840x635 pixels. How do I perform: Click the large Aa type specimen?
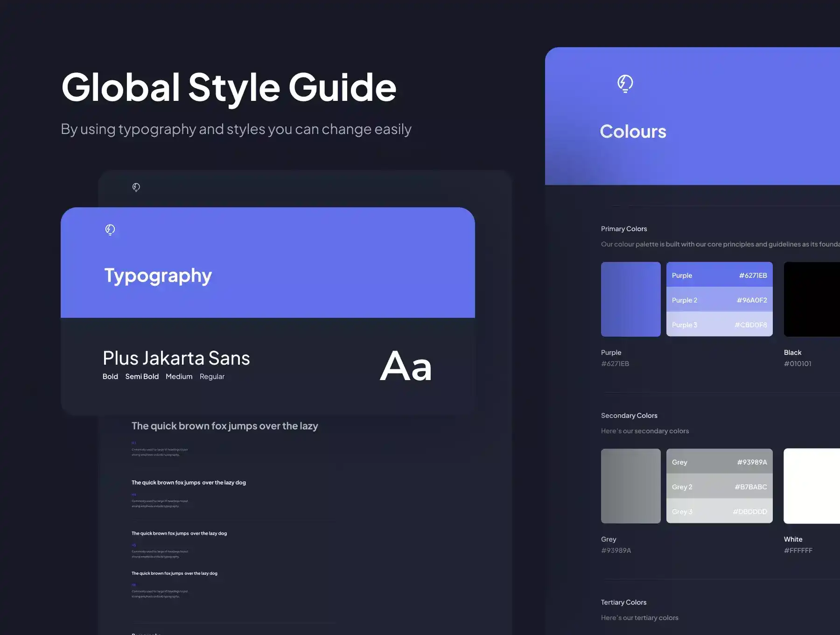pyautogui.click(x=406, y=367)
